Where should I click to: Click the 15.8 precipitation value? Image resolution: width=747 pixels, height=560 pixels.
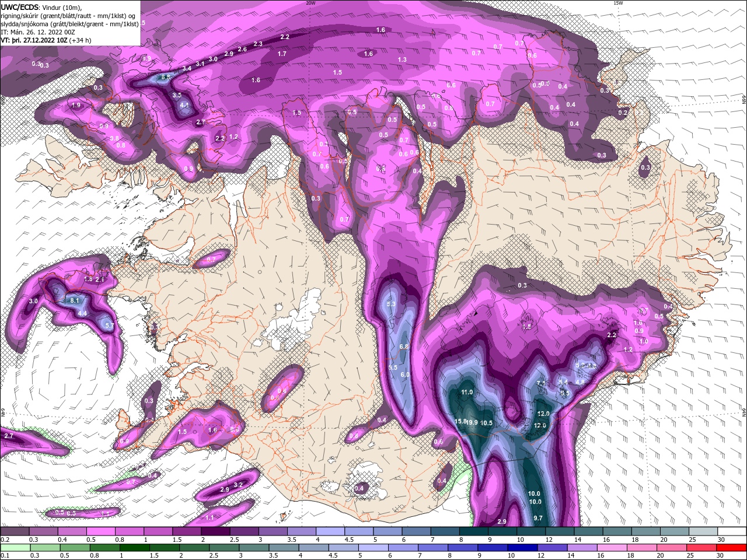tap(460, 421)
